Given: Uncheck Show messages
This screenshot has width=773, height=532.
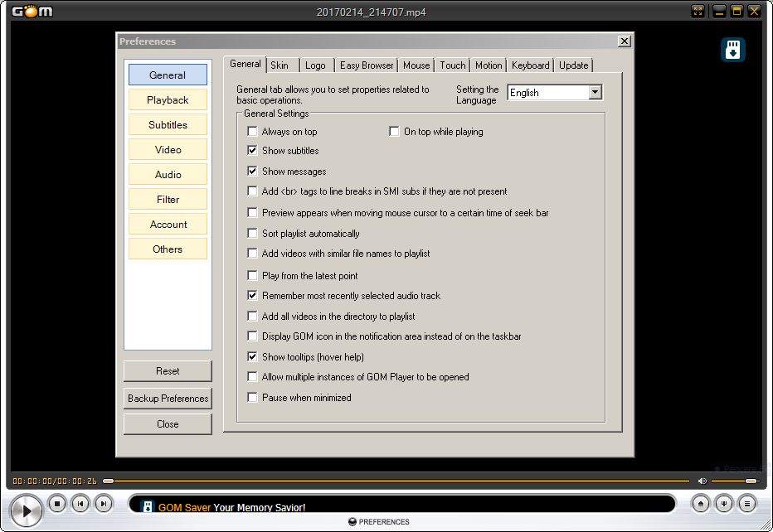Looking at the screenshot, I should point(252,171).
